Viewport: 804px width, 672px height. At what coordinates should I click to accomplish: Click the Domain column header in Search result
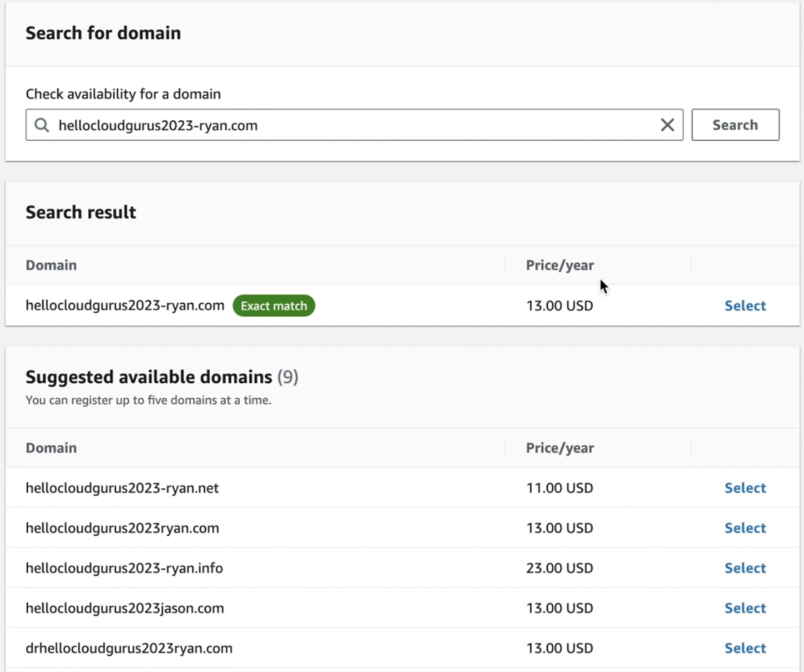click(x=51, y=265)
